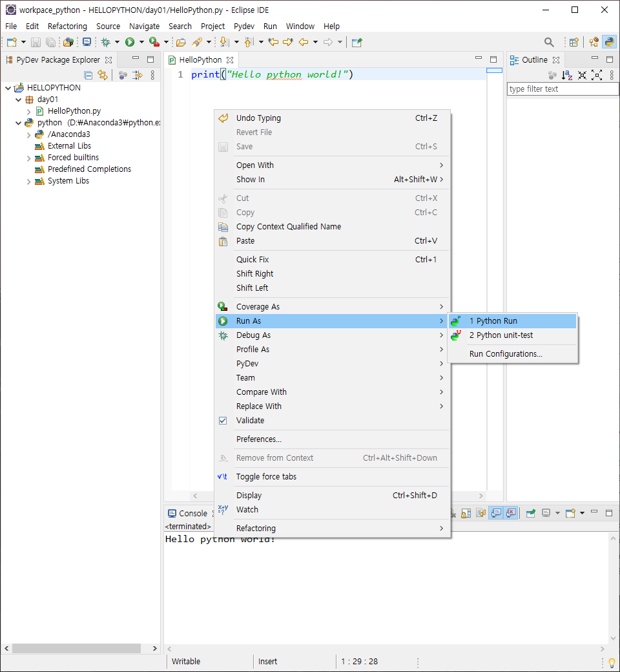Screen dimensions: 620x672
Task: Click the Word Wrap console icon
Action: click(x=480, y=514)
